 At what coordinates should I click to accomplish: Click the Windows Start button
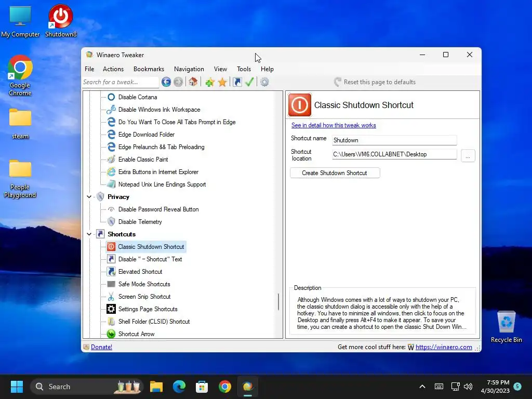[x=17, y=387]
